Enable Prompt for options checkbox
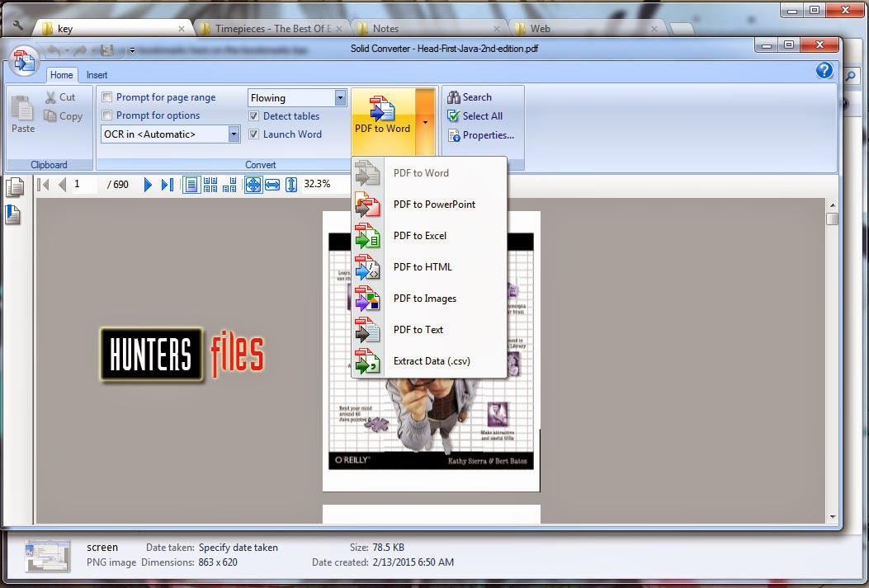The width and height of the screenshot is (869, 588). [107, 115]
